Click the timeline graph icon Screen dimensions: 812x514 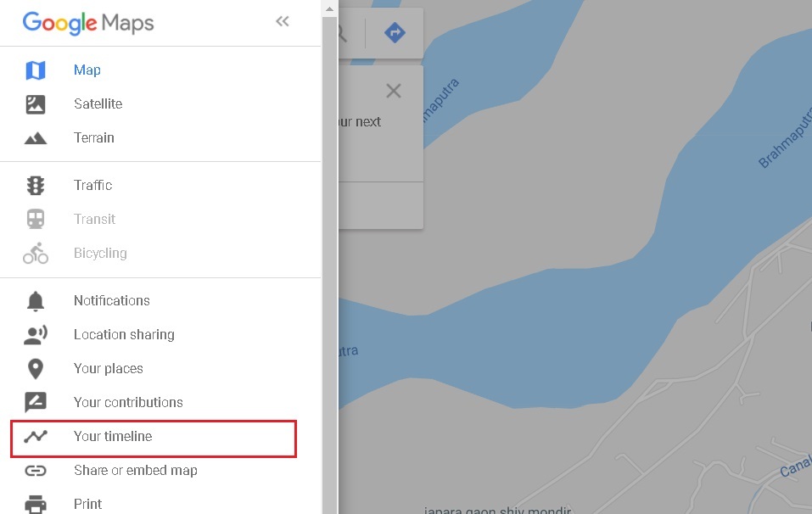click(36, 437)
